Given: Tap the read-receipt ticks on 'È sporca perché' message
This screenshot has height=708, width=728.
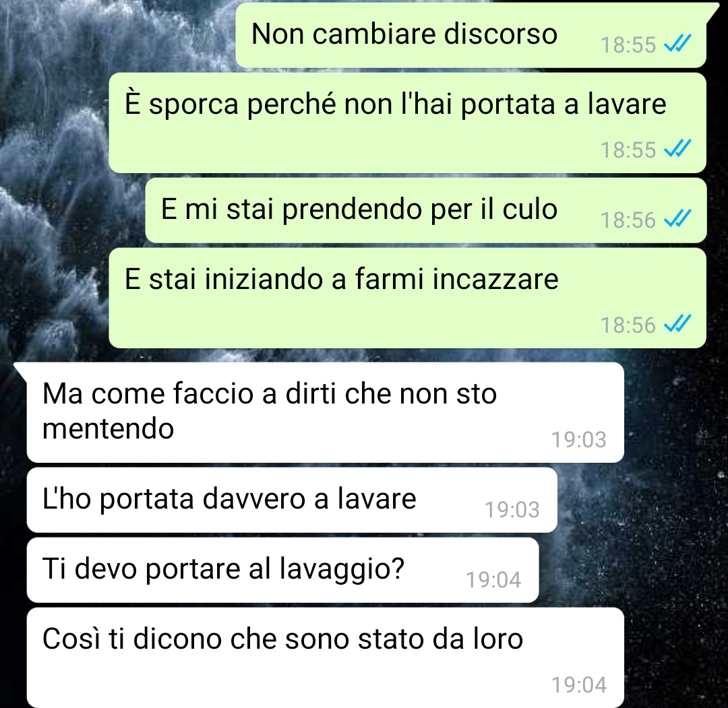Looking at the screenshot, I should point(677,149).
